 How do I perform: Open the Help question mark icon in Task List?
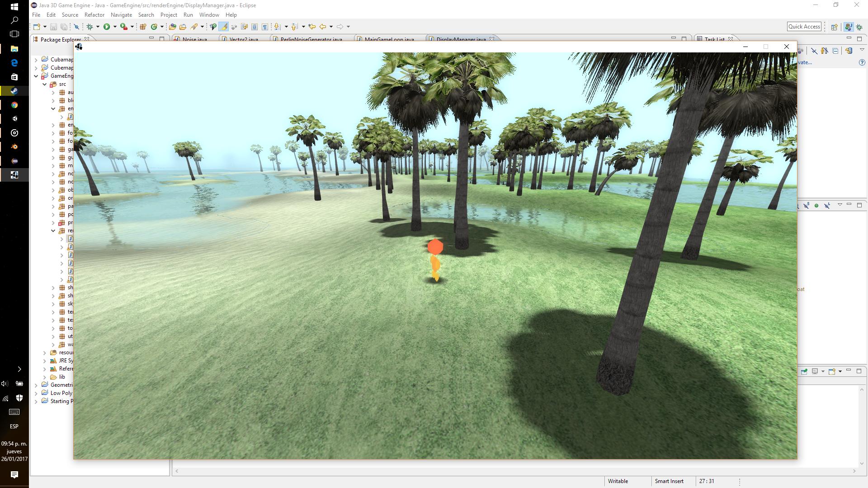pyautogui.click(x=862, y=62)
